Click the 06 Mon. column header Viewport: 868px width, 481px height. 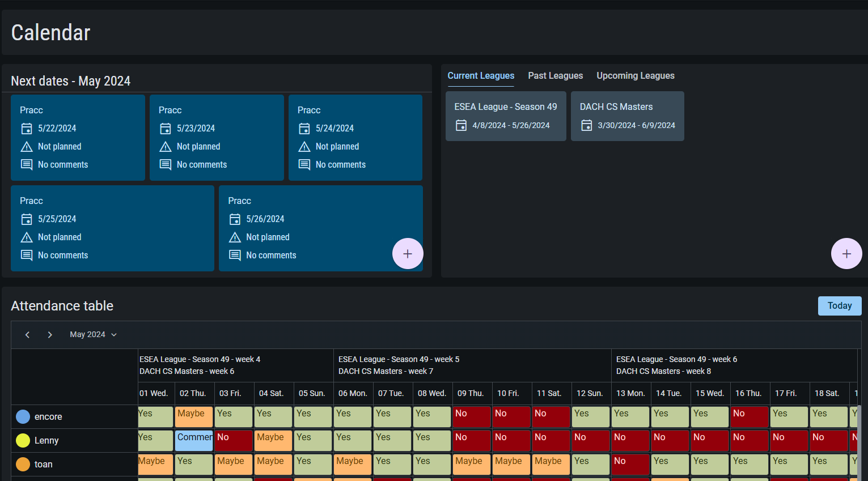(353, 393)
